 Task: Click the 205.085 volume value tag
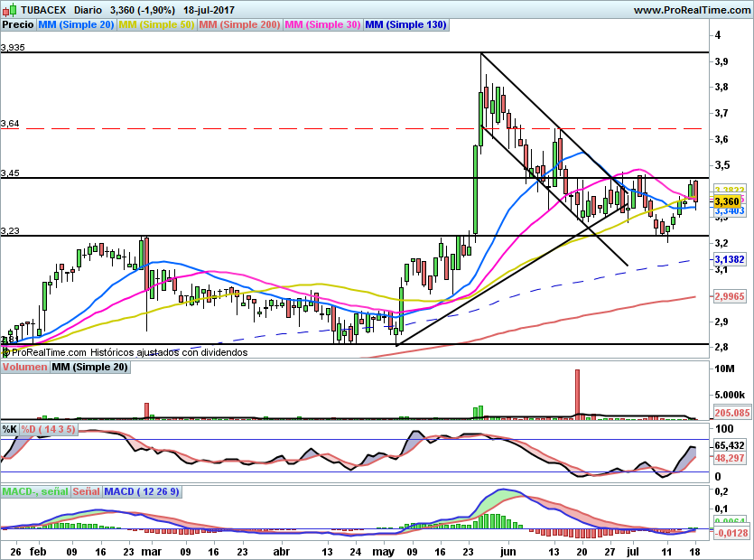click(731, 413)
